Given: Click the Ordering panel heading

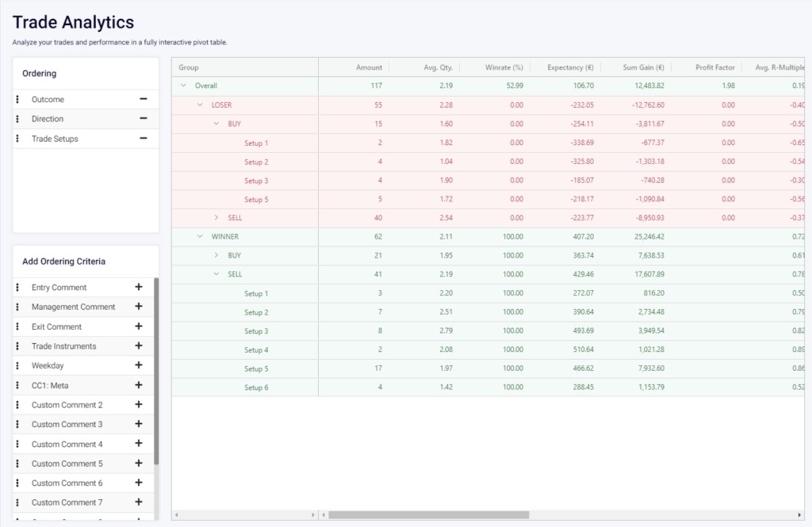Looking at the screenshot, I should click(x=40, y=74).
